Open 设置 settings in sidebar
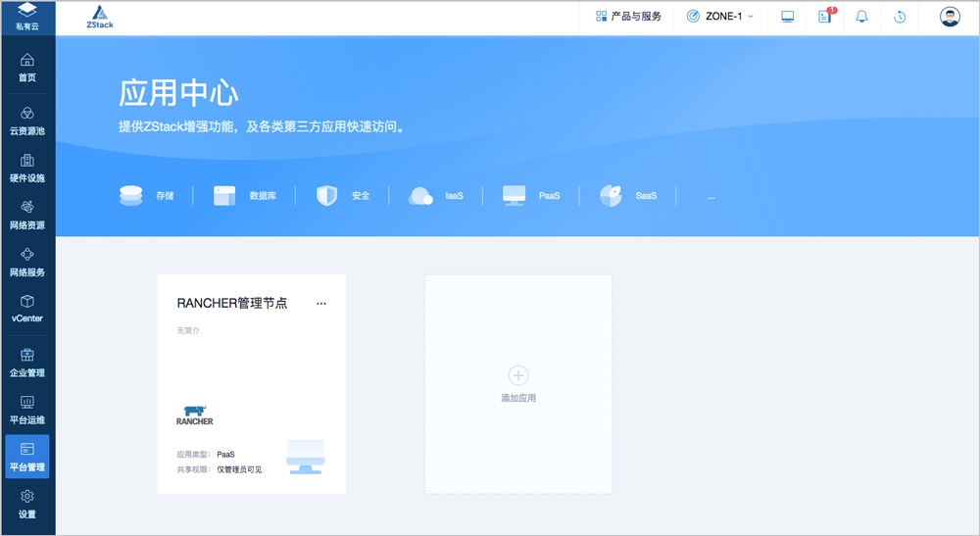The image size is (980, 536). tap(27, 504)
